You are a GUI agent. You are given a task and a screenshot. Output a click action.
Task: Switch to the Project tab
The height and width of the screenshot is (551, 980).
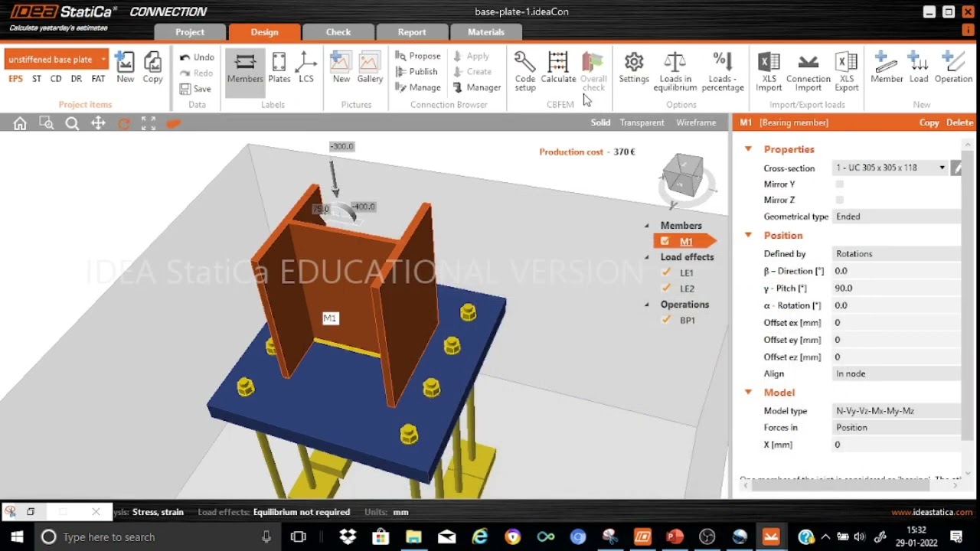[x=190, y=32]
